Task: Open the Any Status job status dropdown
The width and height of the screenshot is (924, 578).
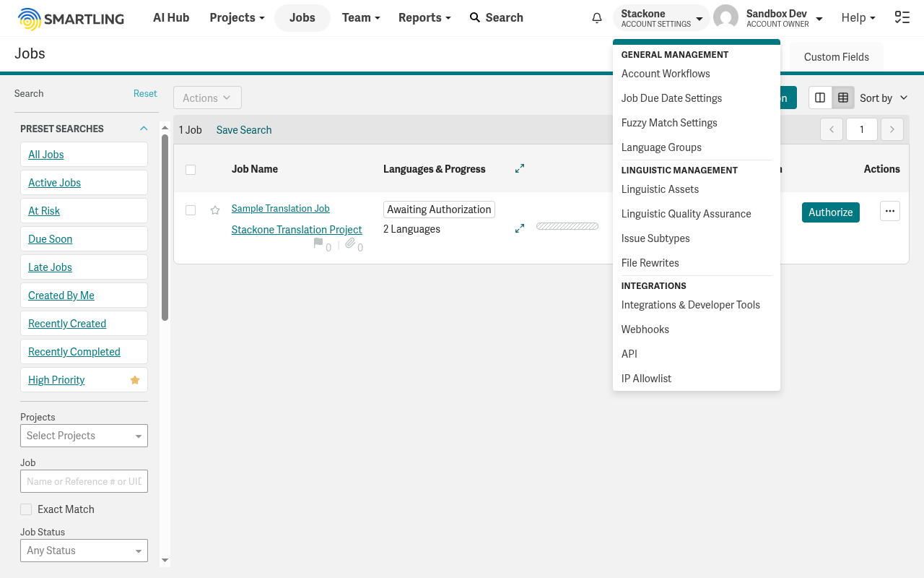Action: (x=84, y=551)
